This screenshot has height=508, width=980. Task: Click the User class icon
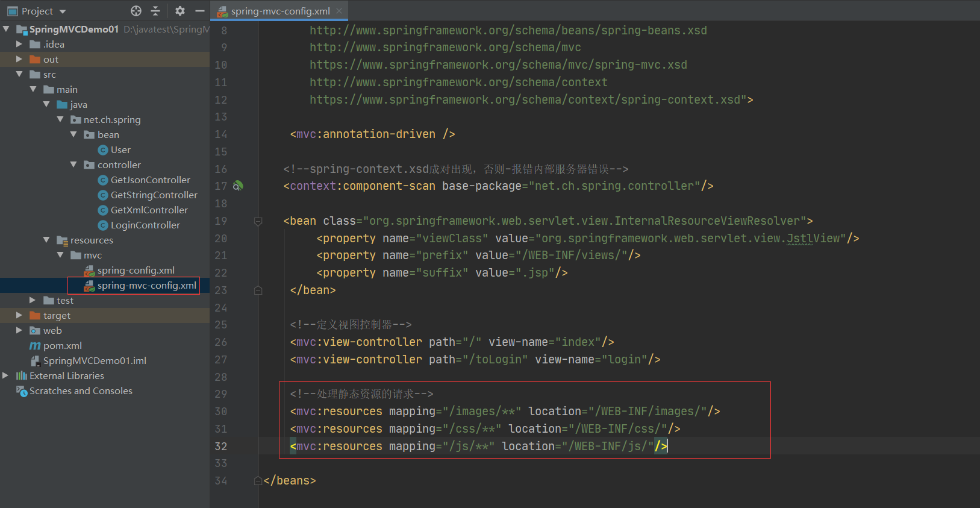tap(103, 150)
